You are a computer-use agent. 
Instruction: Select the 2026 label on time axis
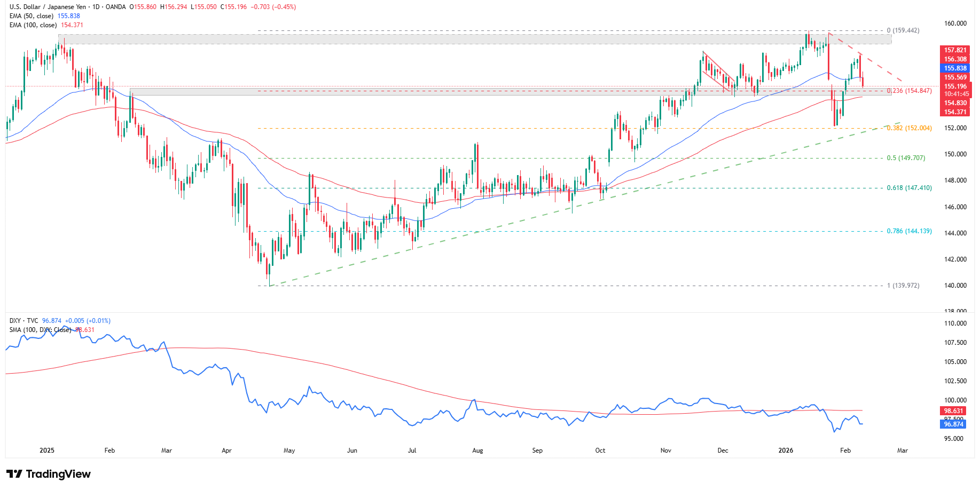pyautogui.click(x=786, y=451)
